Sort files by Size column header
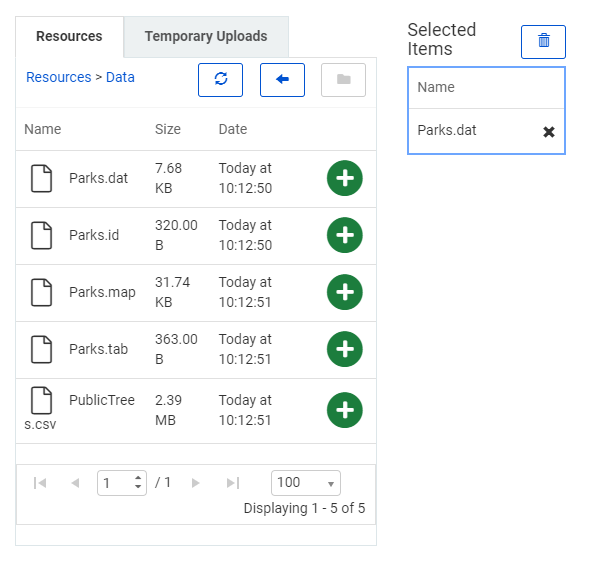 coord(168,129)
